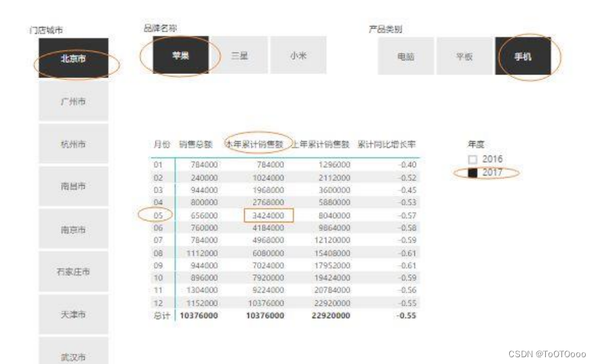Select 北京市 in the store city slicer
596x364 pixels.
click(x=73, y=58)
